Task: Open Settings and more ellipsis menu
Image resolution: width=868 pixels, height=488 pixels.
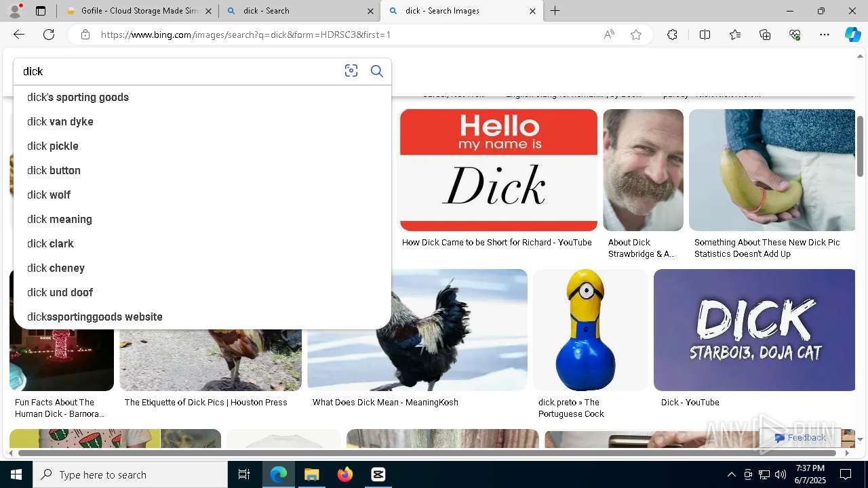Action: pyautogui.click(x=825, y=35)
